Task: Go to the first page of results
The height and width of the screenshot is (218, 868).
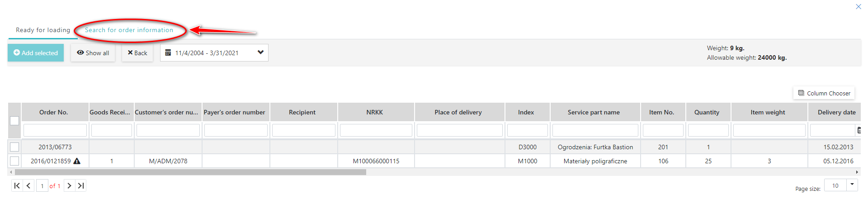Action: [17, 186]
